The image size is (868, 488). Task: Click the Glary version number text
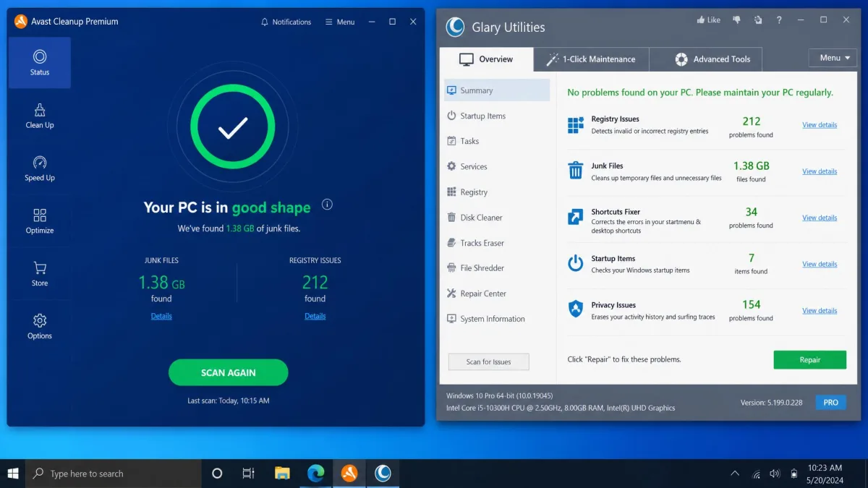(771, 403)
